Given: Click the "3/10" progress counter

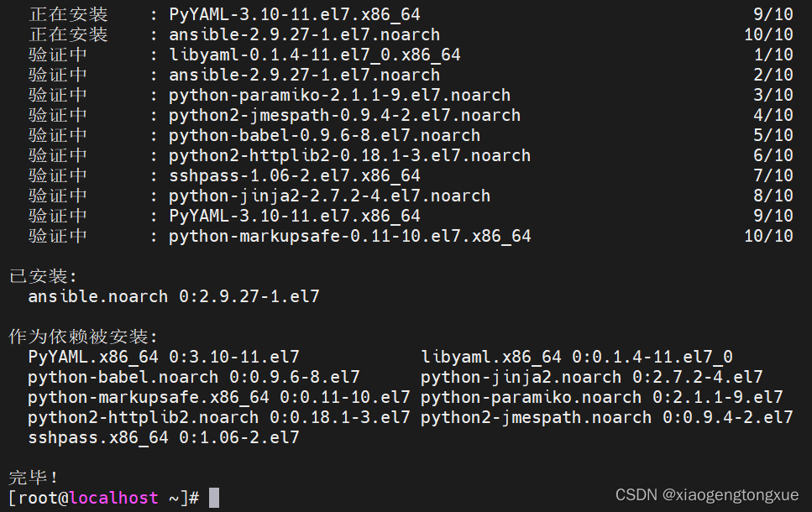Looking at the screenshot, I should [x=773, y=95].
